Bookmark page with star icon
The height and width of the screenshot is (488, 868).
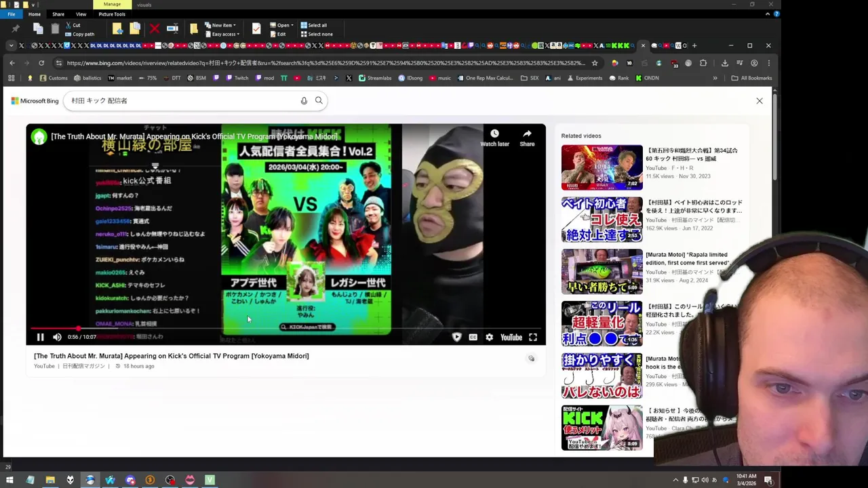pos(595,63)
